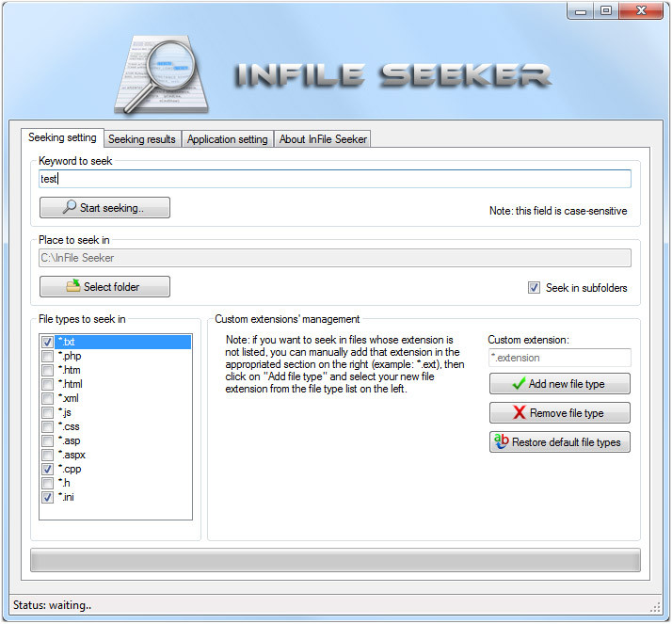Open the Application setting tab

coord(227,139)
